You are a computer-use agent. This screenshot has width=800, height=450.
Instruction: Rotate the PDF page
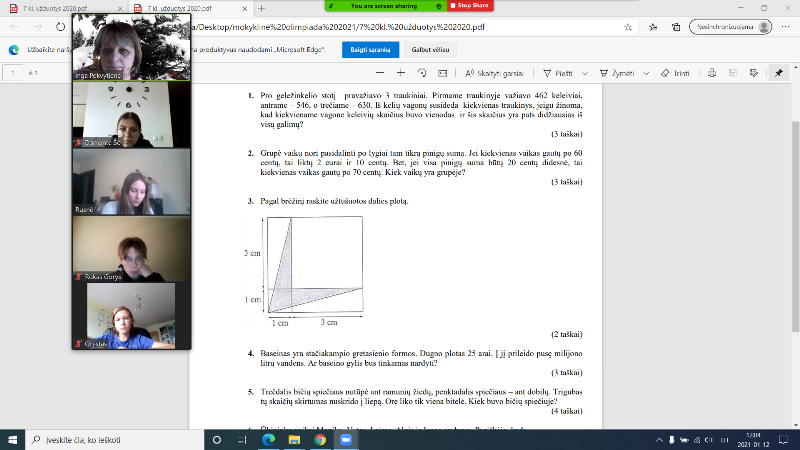422,73
